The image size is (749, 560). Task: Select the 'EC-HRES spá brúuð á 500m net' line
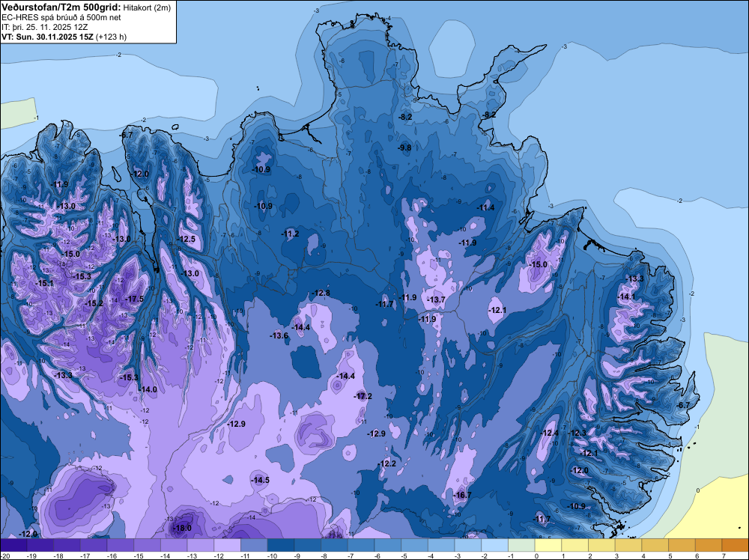[x=61, y=17]
